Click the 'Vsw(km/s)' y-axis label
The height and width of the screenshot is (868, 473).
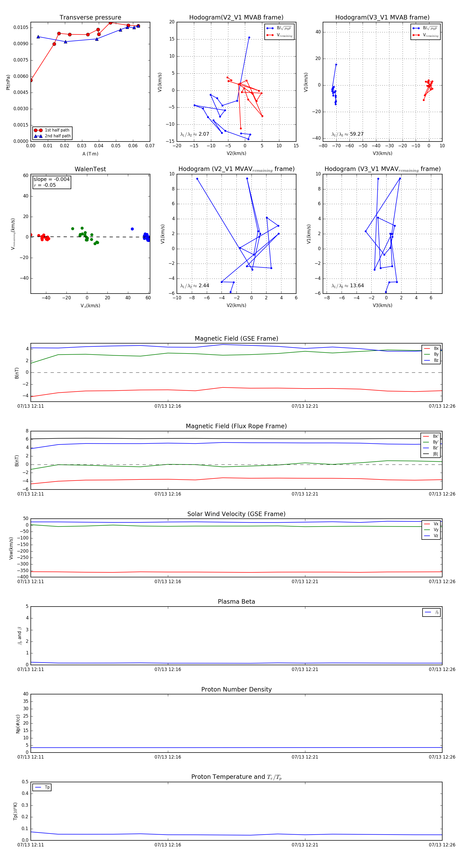[11, 548]
